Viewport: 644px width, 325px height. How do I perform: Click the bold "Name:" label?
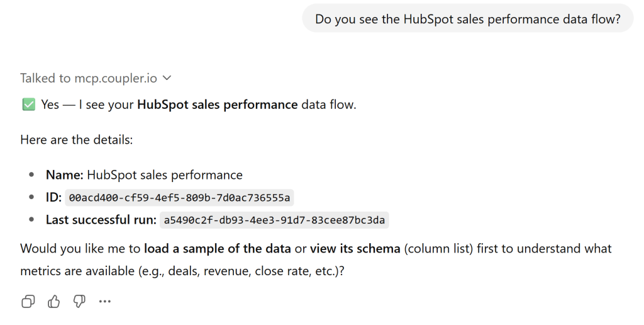pyautogui.click(x=64, y=175)
